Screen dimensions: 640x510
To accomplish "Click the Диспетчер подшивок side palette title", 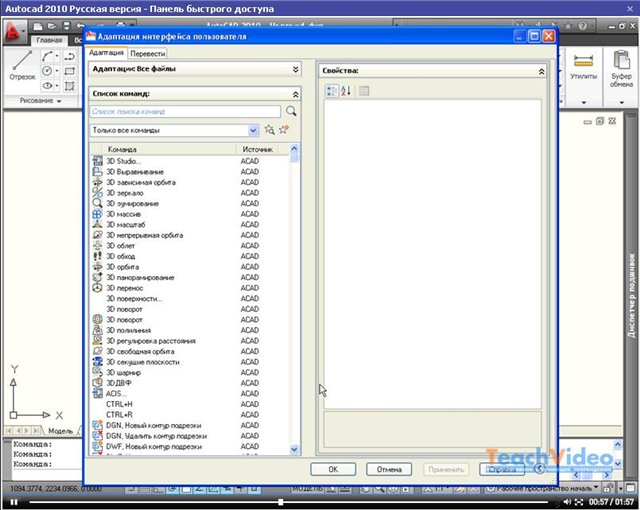I will pyautogui.click(x=631, y=295).
